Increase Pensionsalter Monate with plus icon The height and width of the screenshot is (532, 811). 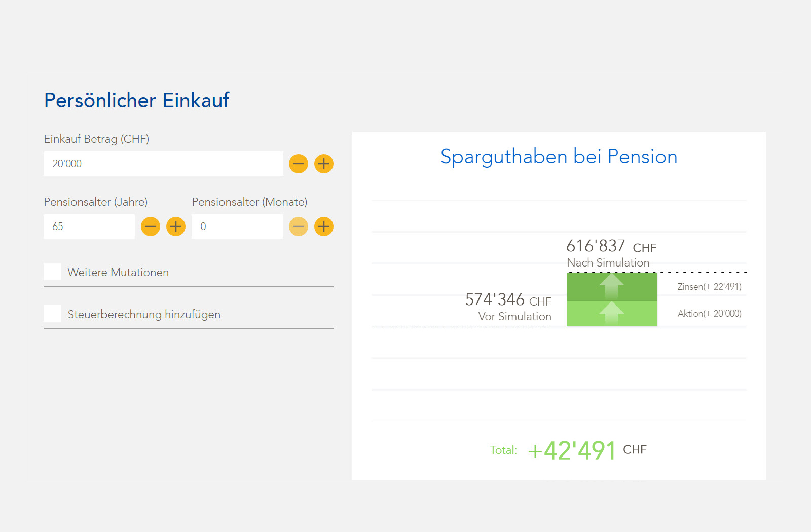tap(324, 226)
